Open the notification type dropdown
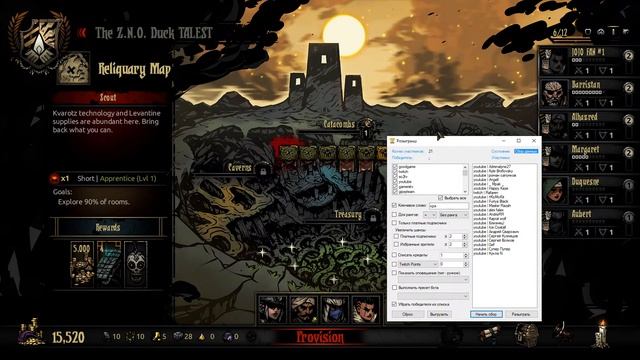Image resolution: width=640 pixels, height=360 pixels. (x=433, y=280)
